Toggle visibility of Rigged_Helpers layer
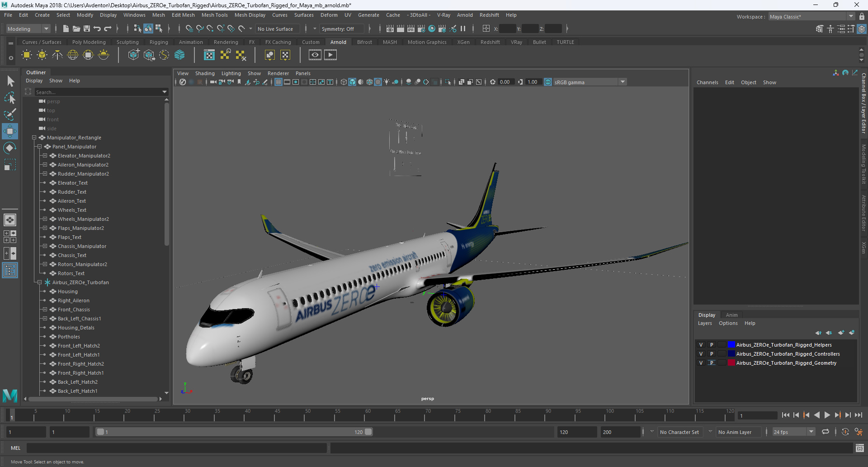 click(701, 345)
